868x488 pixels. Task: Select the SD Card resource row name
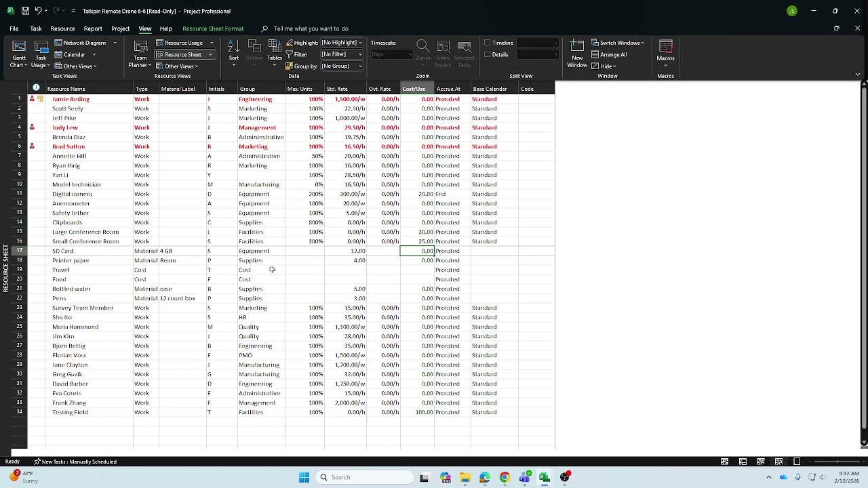coord(89,251)
